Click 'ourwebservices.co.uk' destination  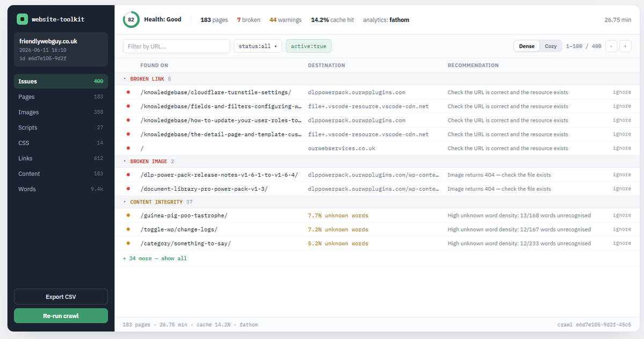coord(342,148)
